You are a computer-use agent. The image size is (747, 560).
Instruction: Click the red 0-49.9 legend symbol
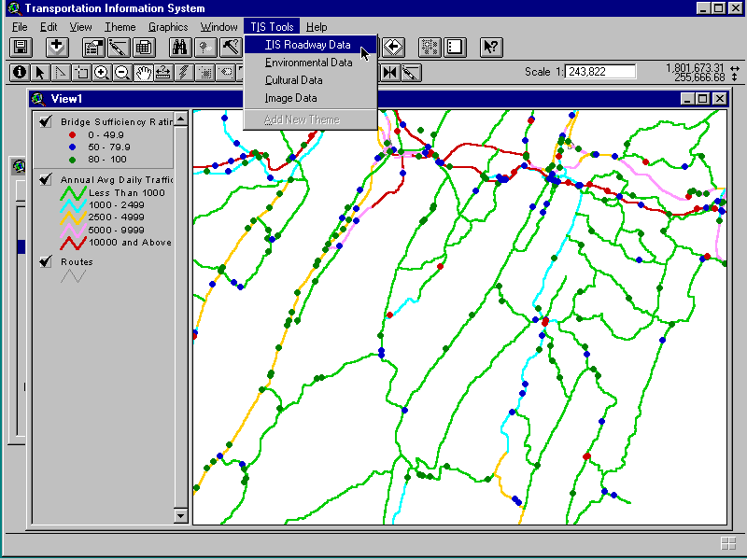click(70, 133)
